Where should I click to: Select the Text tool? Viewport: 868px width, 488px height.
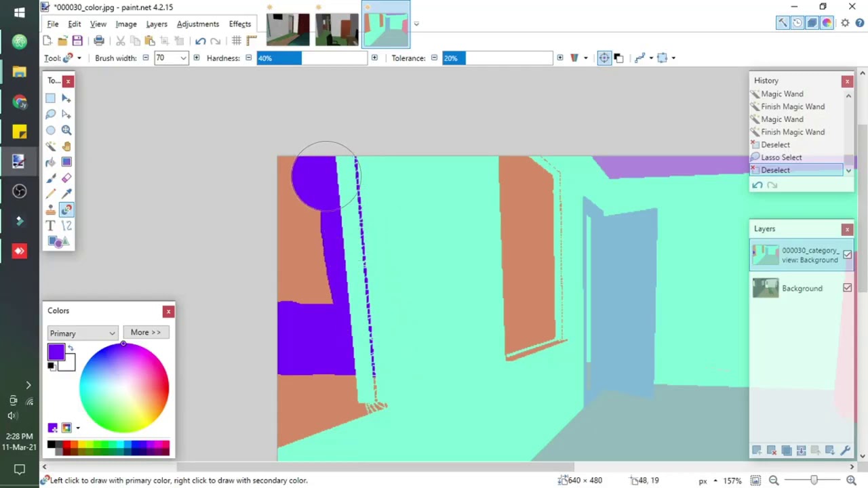click(x=51, y=226)
